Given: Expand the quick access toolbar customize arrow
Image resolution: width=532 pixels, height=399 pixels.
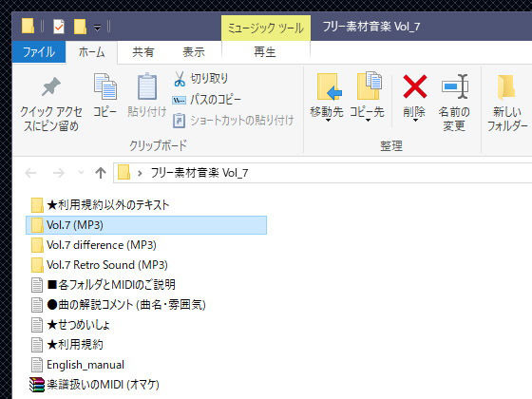Looking at the screenshot, I should (x=97, y=28).
